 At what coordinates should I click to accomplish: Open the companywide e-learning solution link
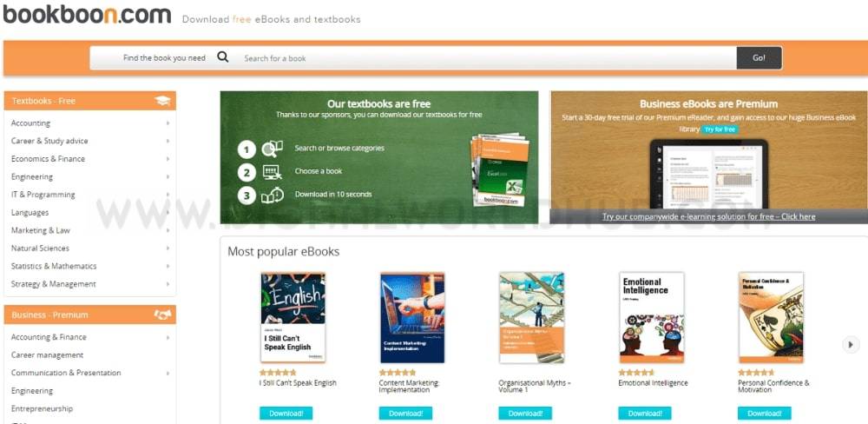(708, 216)
